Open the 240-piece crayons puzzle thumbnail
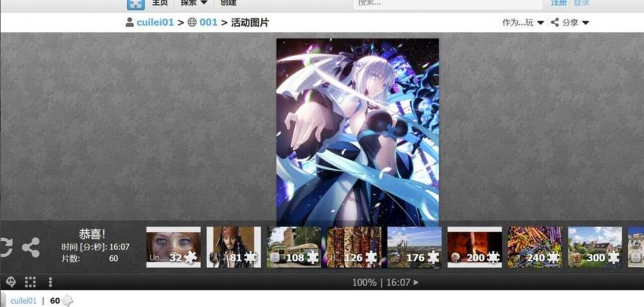644x307 pixels. (535, 247)
